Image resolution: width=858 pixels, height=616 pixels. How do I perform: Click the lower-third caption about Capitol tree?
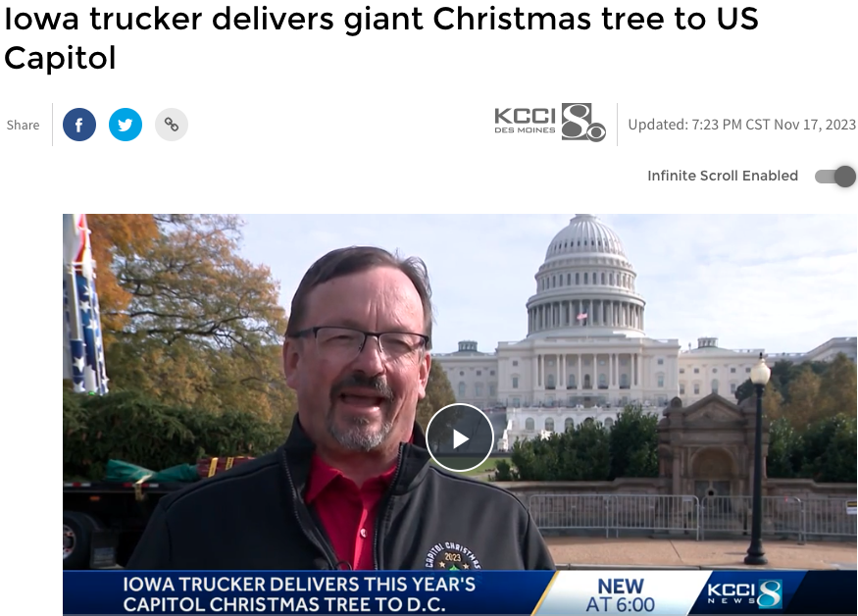(x=299, y=594)
